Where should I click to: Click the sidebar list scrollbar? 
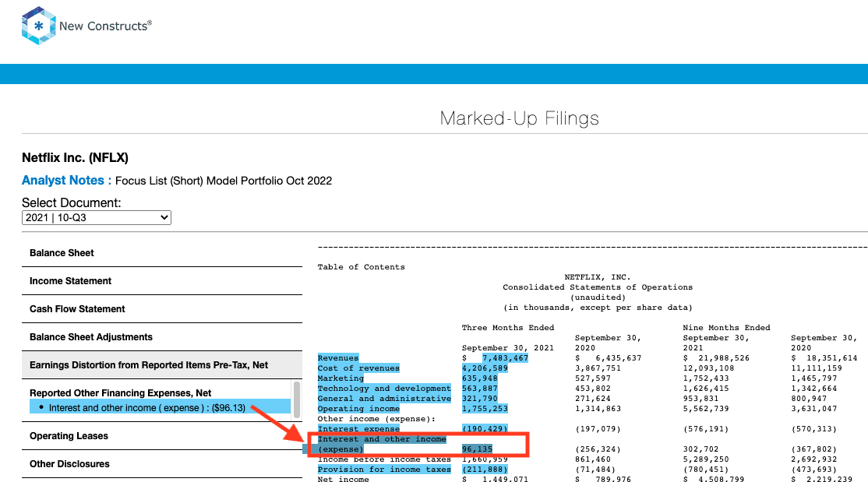297,399
